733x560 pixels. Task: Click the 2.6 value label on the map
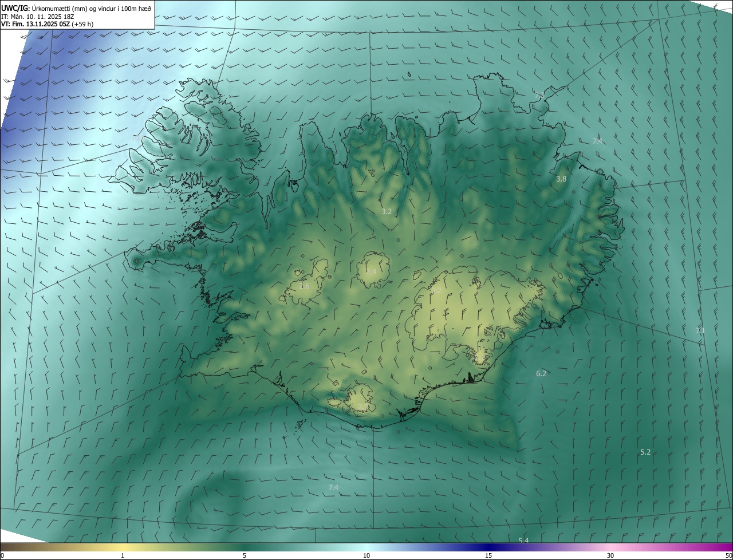(x=304, y=286)
